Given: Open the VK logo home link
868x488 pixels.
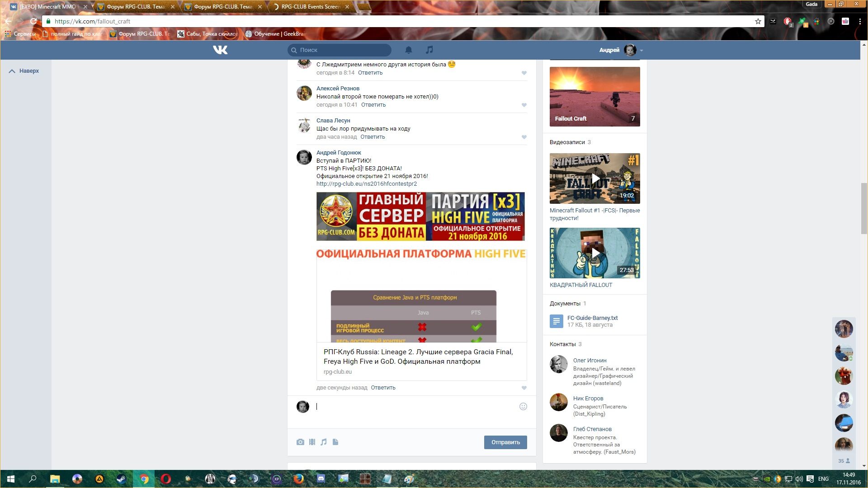Looking at the screenshot, I should 220,50.
